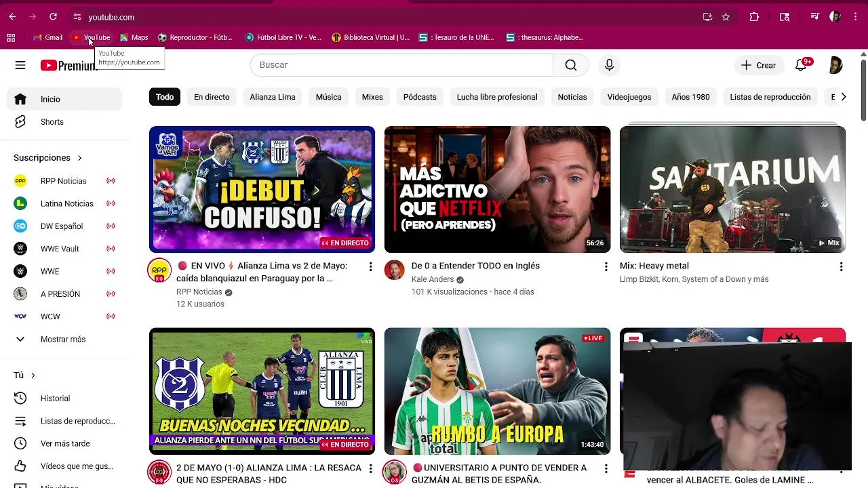Screen dimensions: 868x488
Task: Bookmark this page with star icon
Action: click(726, 17)
